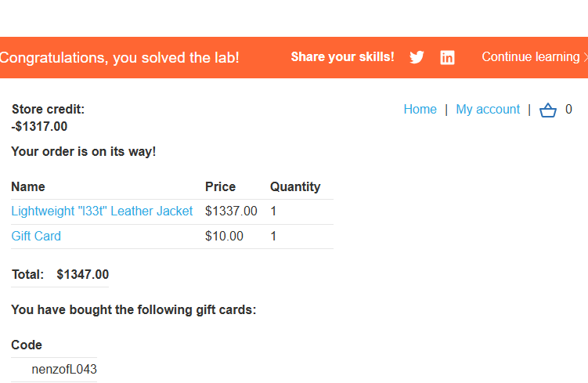The image size is (588, 383).
Task: Open the Gift Card product link
Action: 36,237
